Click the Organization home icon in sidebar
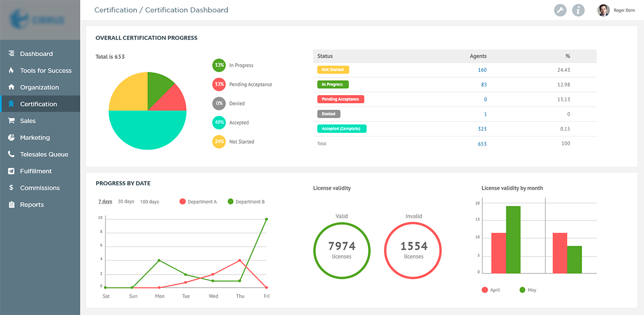This screenshot has height=315, width=644. pos(11,87)
